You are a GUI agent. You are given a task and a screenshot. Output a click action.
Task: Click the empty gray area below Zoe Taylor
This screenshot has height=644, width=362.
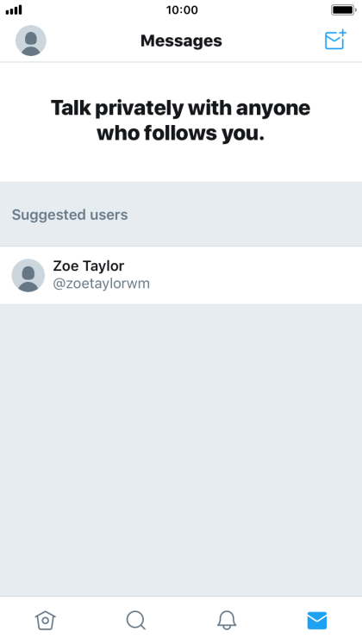[181, 450]
